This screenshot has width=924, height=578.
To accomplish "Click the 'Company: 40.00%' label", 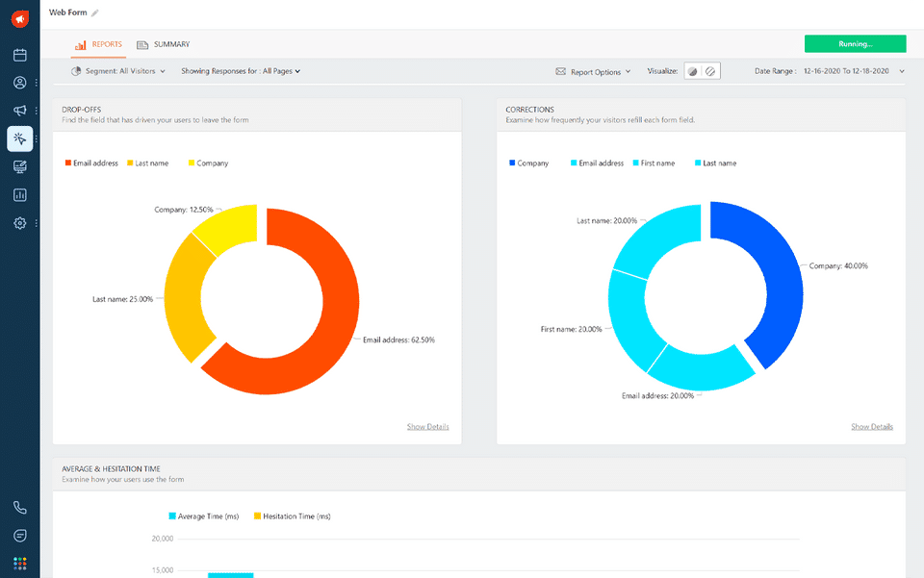I will click(x=838, y=266).
